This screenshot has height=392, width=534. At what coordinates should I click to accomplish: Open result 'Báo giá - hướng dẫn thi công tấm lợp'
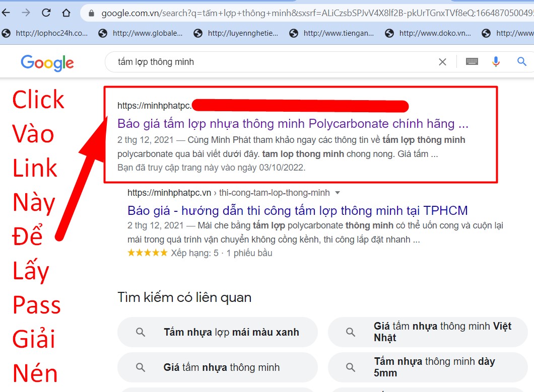pos(298,211)
